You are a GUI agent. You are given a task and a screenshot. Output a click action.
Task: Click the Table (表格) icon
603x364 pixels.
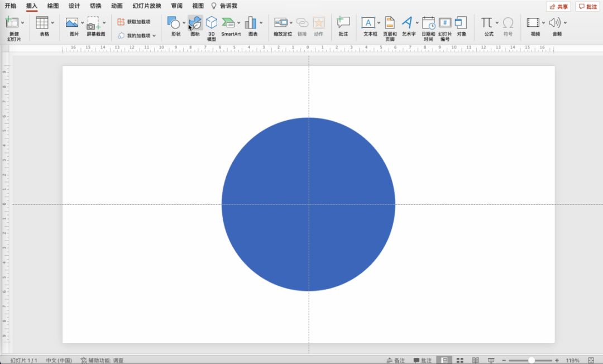click(42, 23)
